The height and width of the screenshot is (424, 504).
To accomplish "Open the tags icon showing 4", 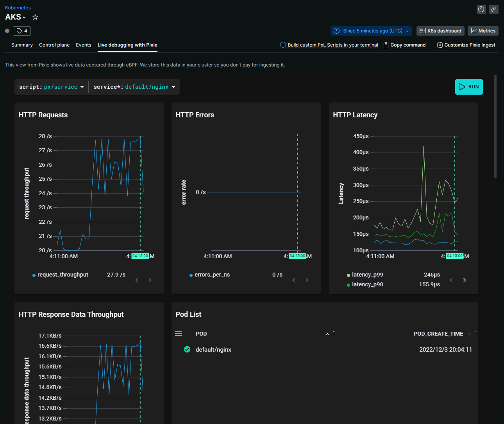I will tap(22, 31).
